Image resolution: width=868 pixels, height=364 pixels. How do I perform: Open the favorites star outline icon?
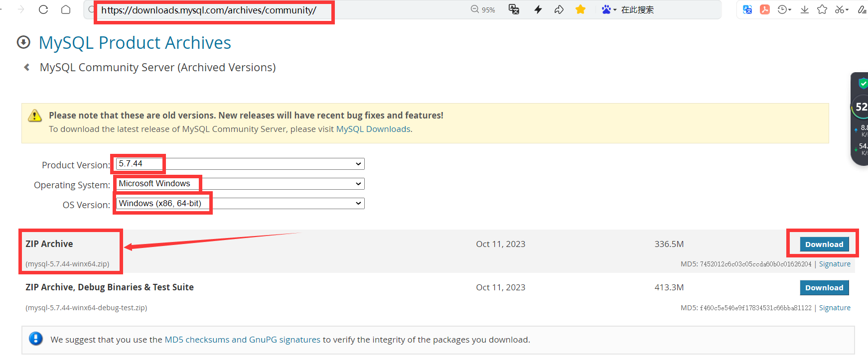(x=822, y=9)
